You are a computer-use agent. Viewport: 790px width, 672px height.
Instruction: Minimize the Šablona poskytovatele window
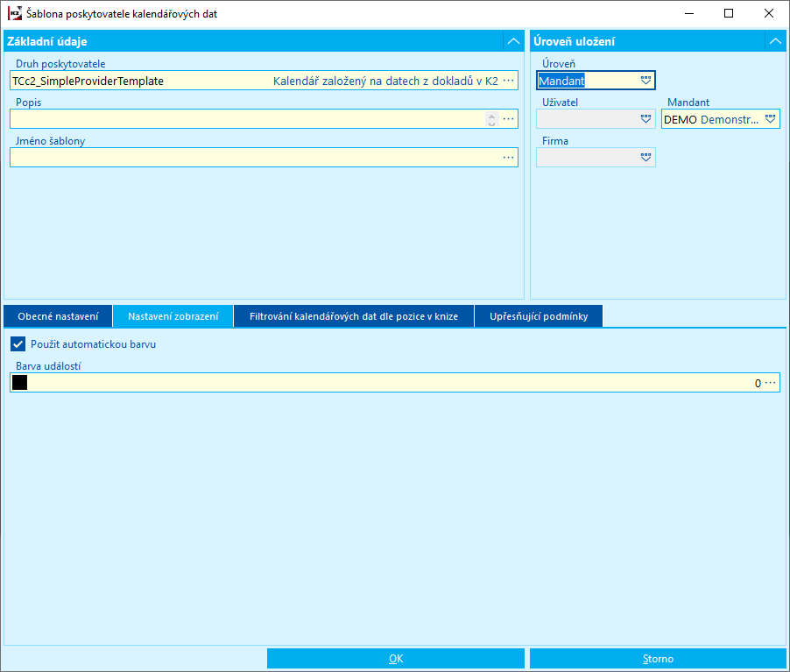coord(689,14)
